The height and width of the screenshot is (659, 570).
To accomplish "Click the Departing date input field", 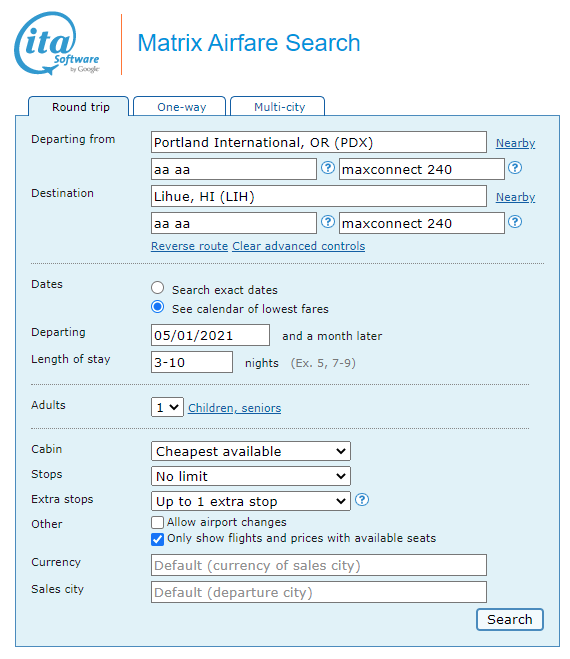I will (211, 335).
